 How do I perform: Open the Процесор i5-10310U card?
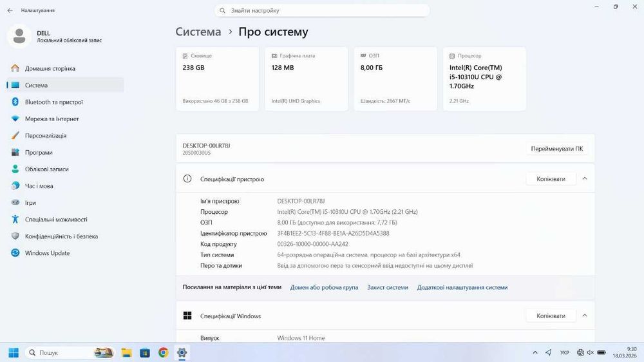coord(484,79)
